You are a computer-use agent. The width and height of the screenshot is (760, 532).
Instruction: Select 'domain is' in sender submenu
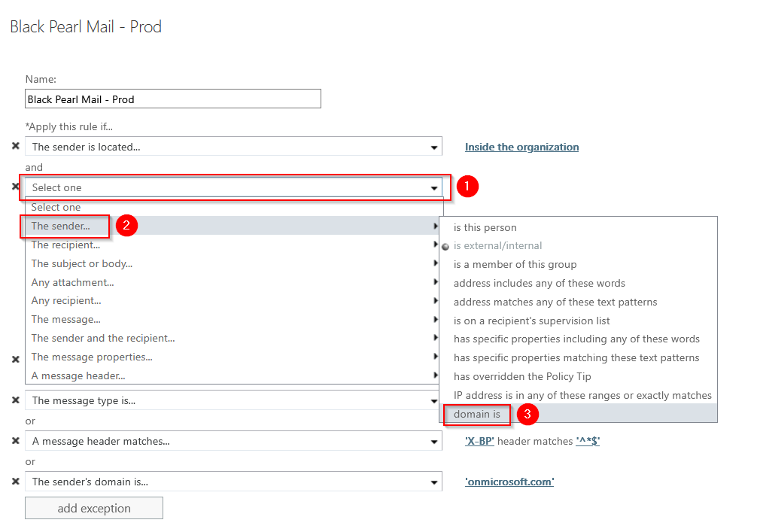pos(477,414)
